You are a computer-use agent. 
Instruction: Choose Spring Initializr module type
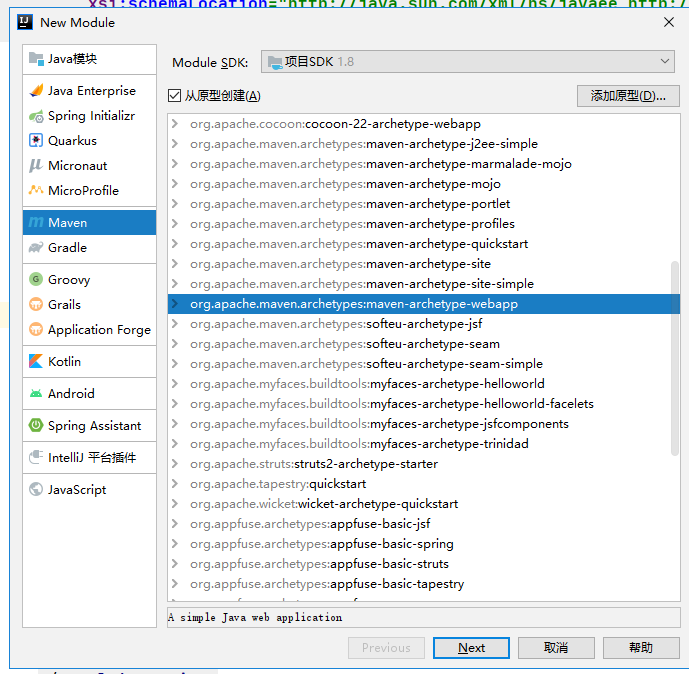(x=90, y=116)
